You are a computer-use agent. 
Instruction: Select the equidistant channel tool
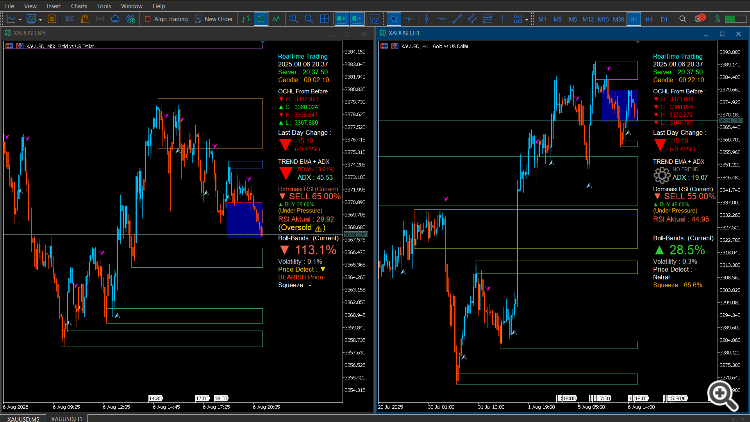point(472,19)
